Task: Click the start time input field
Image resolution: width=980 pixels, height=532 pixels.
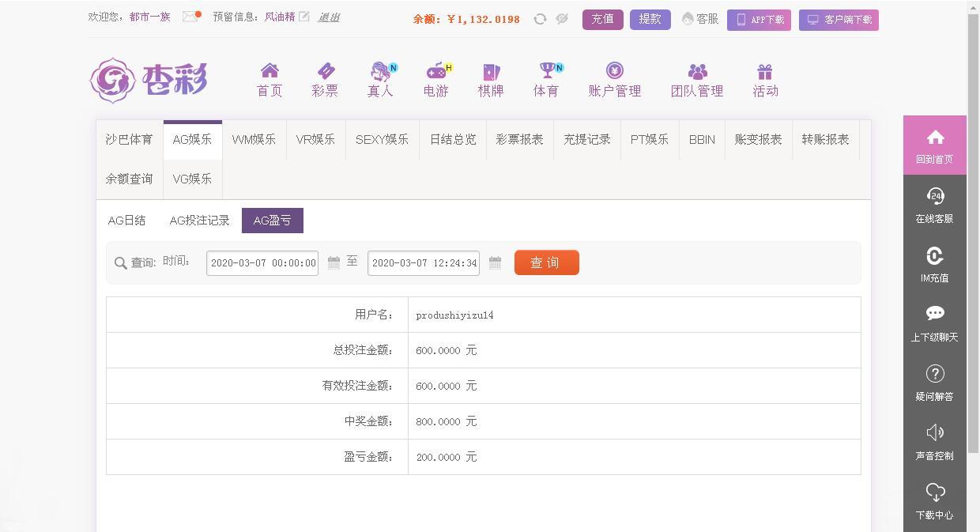Action: coord(262,263)
